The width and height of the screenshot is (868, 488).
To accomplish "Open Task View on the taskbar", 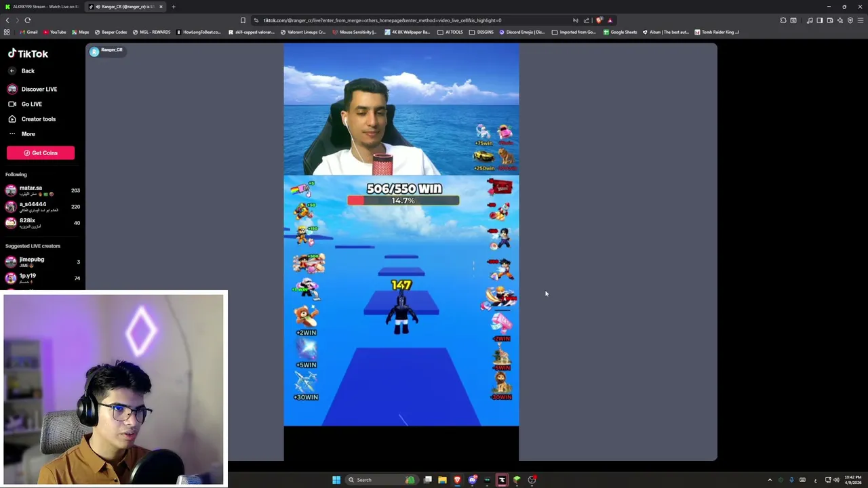I will click(428, 480).
